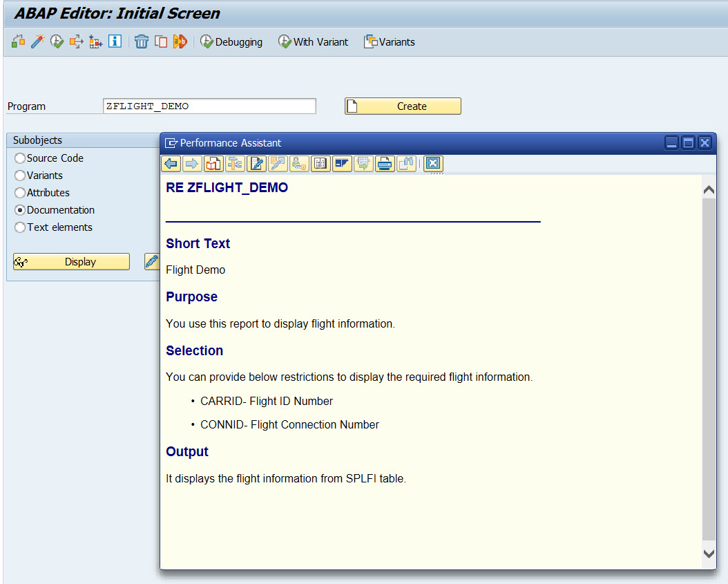Screen dimensions: 728x584
Task: Select the Technical Information tools icon
Action: pyautogui.click(x=235, y=164)
